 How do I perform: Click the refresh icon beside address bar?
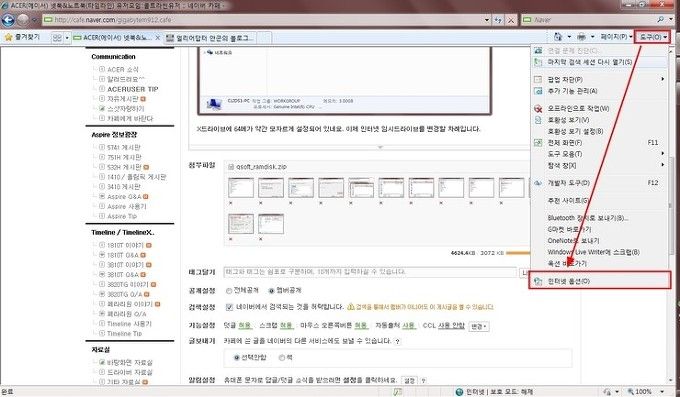point(498,20)
